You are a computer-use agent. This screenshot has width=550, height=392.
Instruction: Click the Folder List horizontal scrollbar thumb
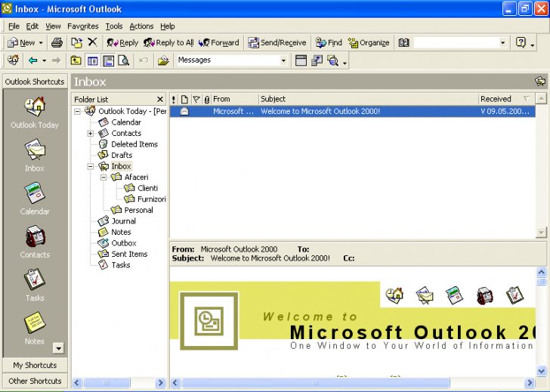point(107,382)
